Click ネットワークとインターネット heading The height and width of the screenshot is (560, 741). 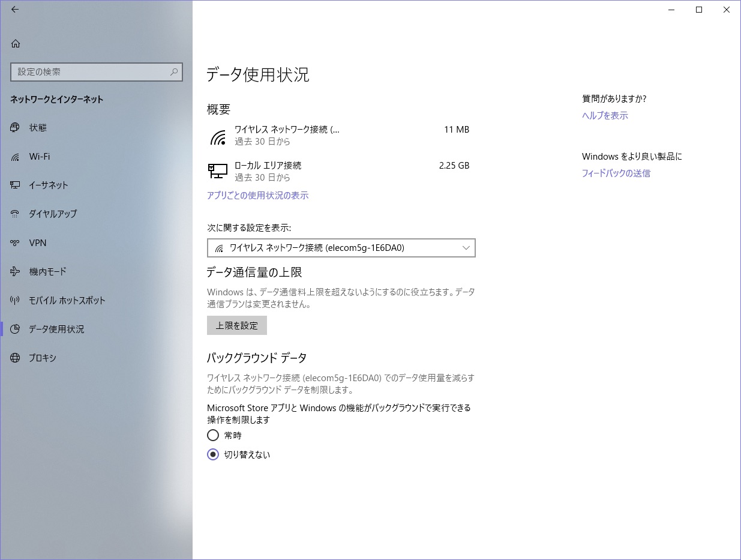coord(57,100)
